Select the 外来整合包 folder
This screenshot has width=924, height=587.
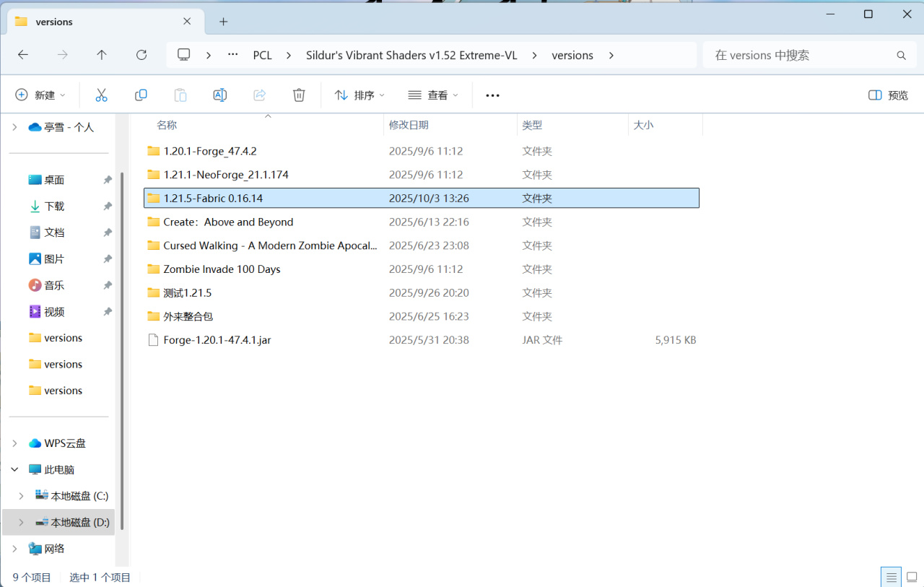(x=422, y=316)
